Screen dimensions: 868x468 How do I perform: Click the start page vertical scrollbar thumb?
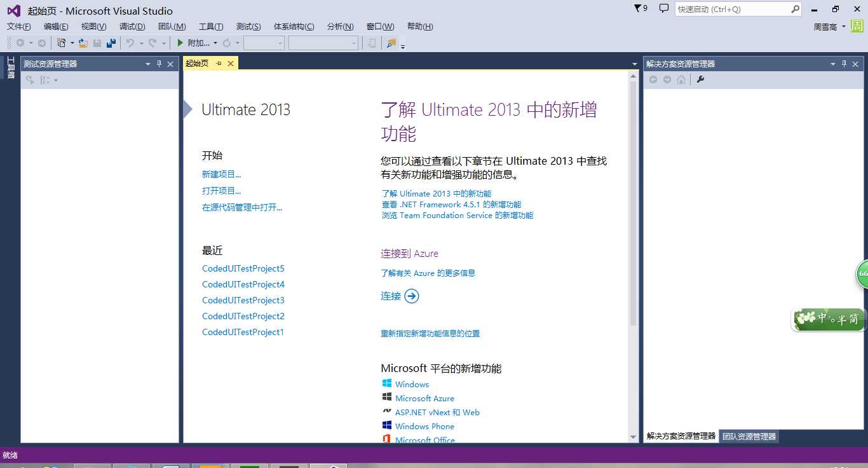pyautogui.click(x=633, y=203)
